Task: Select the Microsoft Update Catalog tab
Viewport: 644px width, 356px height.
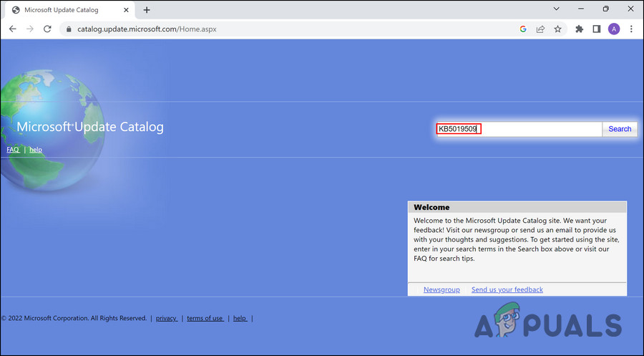Action: pos(70,10)
